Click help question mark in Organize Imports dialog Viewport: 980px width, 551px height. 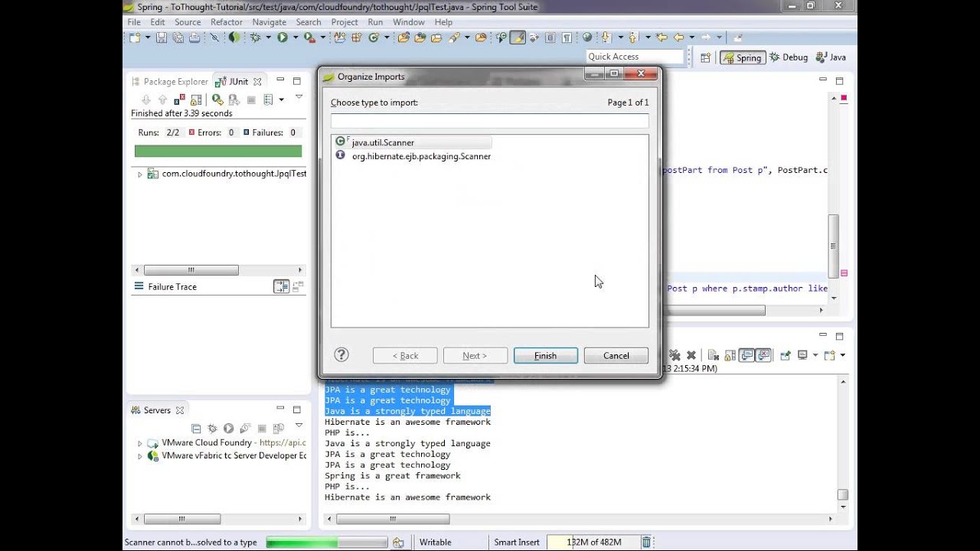(341, 354)
